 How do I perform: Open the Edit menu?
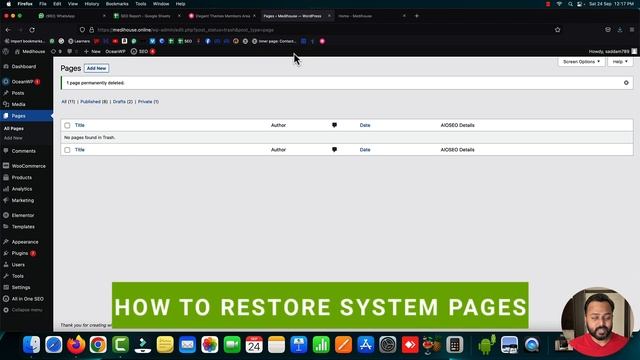pos(57,4)
